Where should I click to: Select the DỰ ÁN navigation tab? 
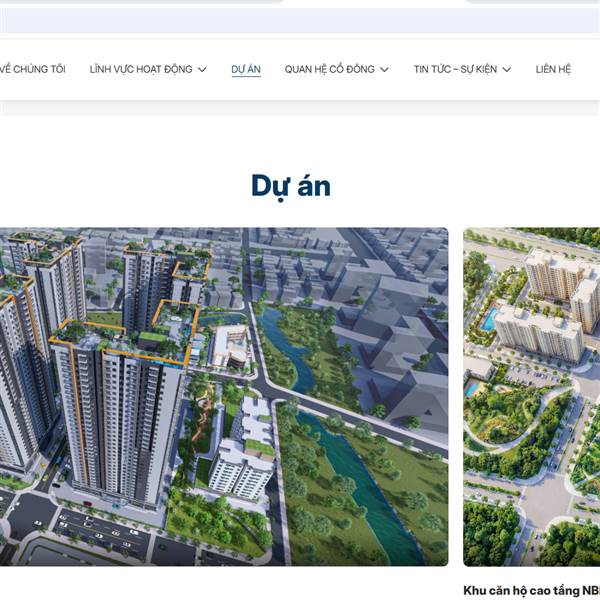pyautogui.click(x=246, y=69)
